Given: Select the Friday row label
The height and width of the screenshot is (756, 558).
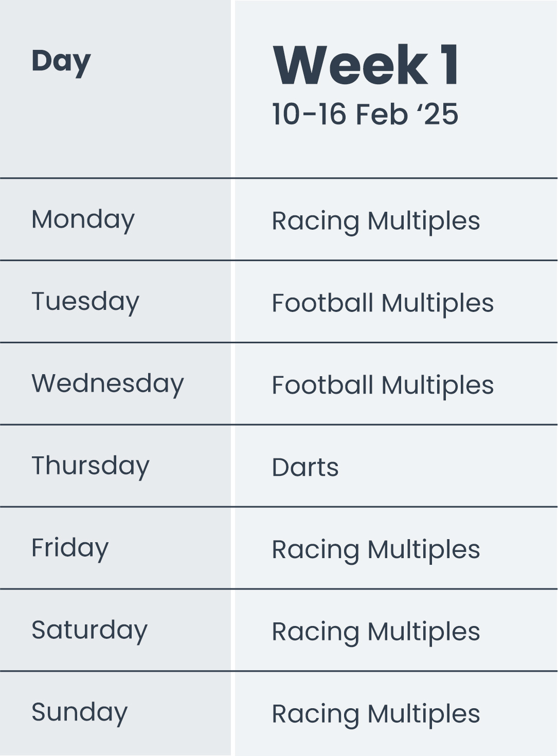Looking at the screenshot, I should (70, 548).
